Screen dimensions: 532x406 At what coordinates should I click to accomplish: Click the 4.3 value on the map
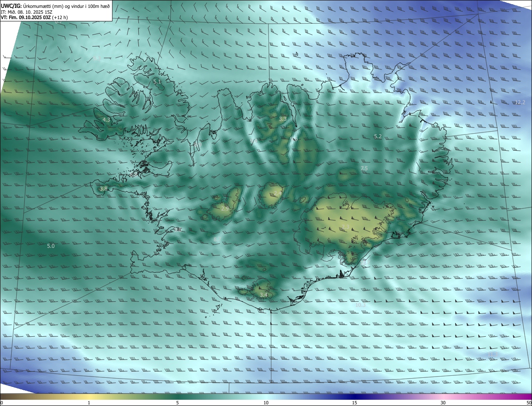(106, 120)
